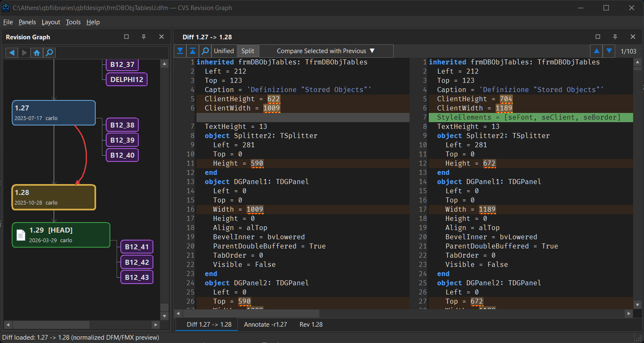Image resolution: width=644 pixels, height=343 pixels.
Task: Switch to Annotate -r1.27 tab
Action: [x=265, y=325]
